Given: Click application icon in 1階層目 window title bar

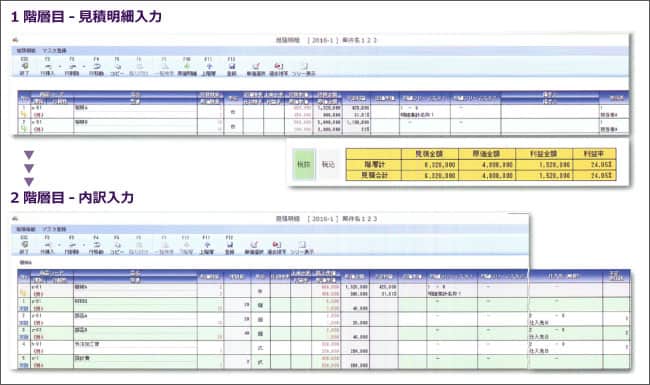Looking at the screenshot, I should click(15, 40).
